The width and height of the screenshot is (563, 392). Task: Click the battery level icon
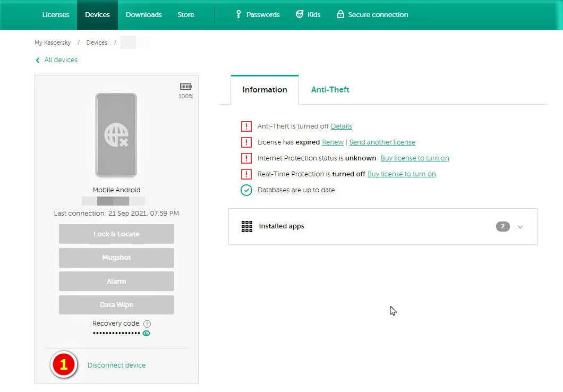186,87
